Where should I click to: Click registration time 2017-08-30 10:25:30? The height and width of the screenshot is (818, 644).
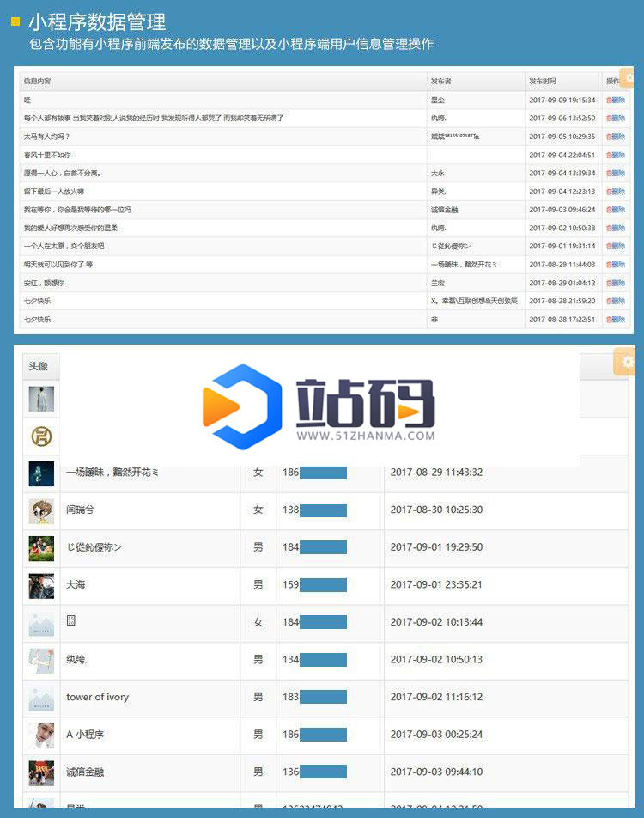(436, 510)
